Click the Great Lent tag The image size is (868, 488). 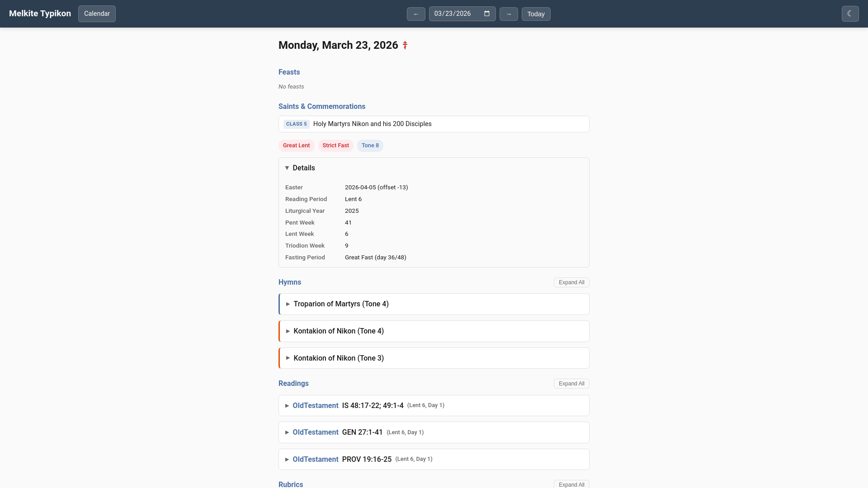(296, 145)
